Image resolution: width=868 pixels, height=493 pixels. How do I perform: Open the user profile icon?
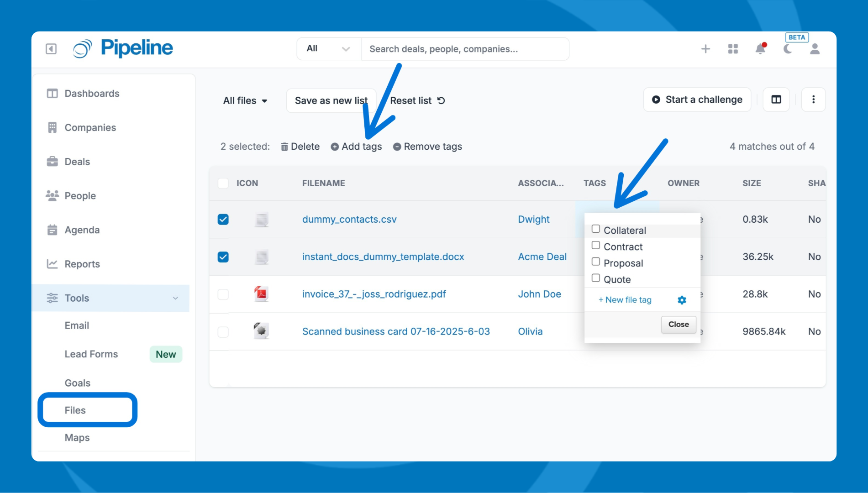(815, 49)
